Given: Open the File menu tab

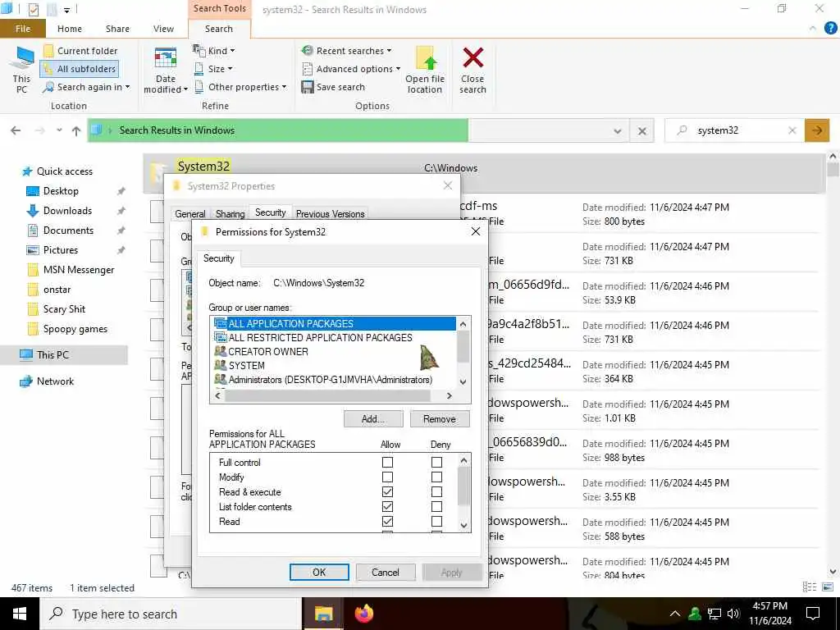Looking at the screenshot, I should [22, 29].
